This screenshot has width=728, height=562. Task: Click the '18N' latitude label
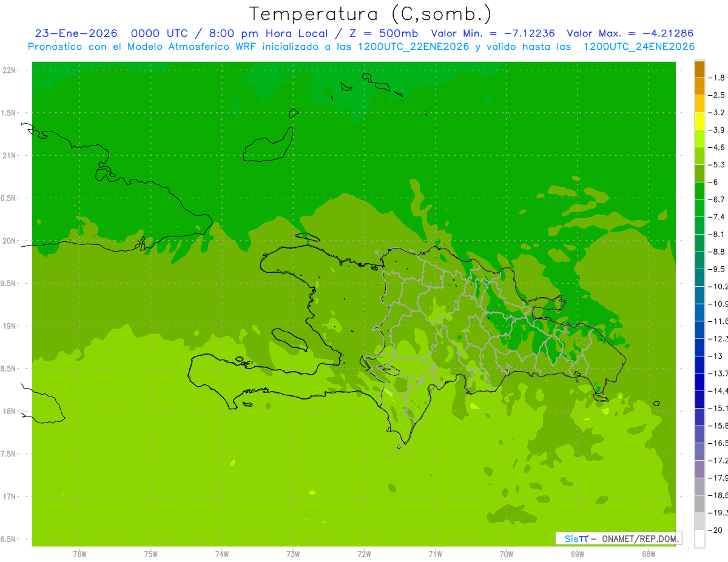pyautogui.click(x=9, y=412)
